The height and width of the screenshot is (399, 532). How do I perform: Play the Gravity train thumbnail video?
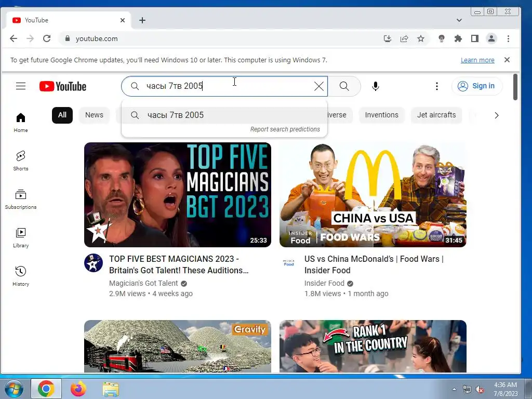coord(178,347)
